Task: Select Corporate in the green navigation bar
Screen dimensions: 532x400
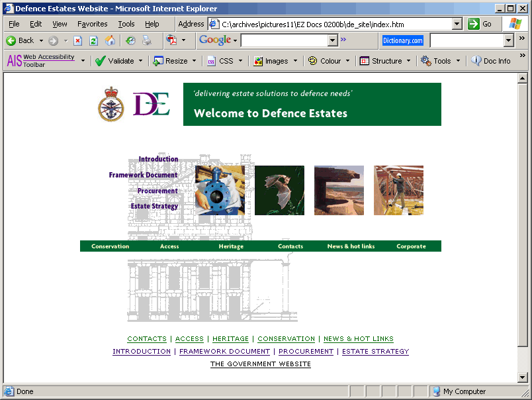Action: point(411,246)
